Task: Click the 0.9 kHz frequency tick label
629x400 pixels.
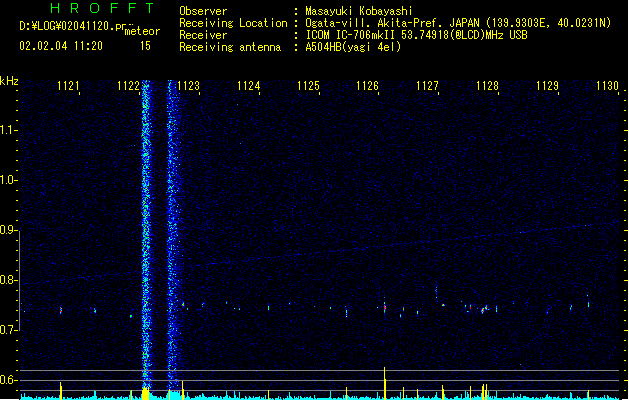Action: [8, 230]
